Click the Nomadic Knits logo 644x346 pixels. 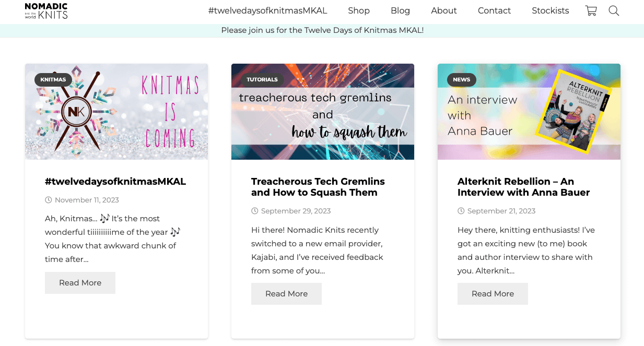pyautogui.click(x=46, y=10)
